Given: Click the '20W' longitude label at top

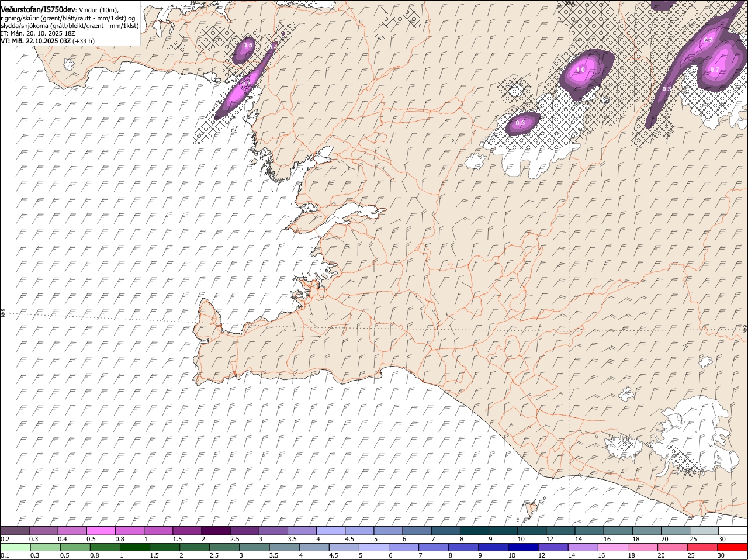Looking at the screenshot, I should 570,3.
